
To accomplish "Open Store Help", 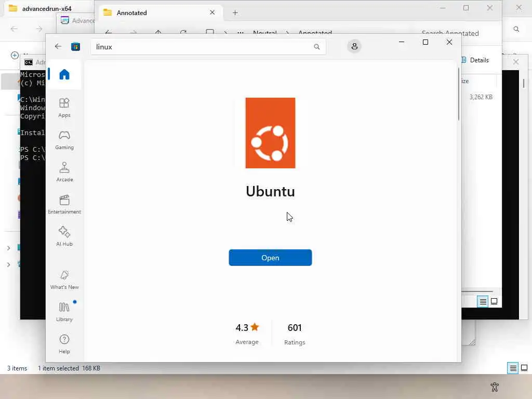I will click(64, 344).
